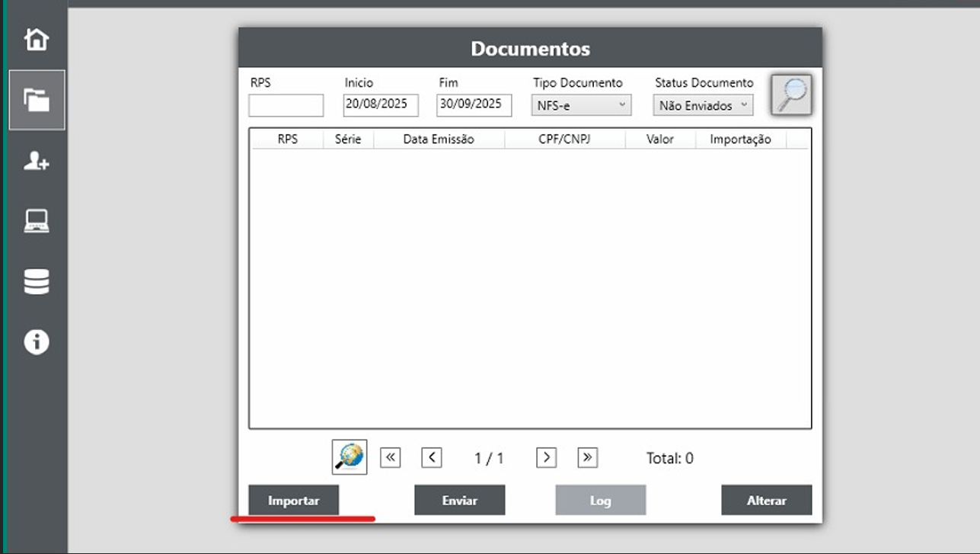Click the Alterar button
Image resolution: width=980 pixels, height=554 pixels.
click(766, 501)
